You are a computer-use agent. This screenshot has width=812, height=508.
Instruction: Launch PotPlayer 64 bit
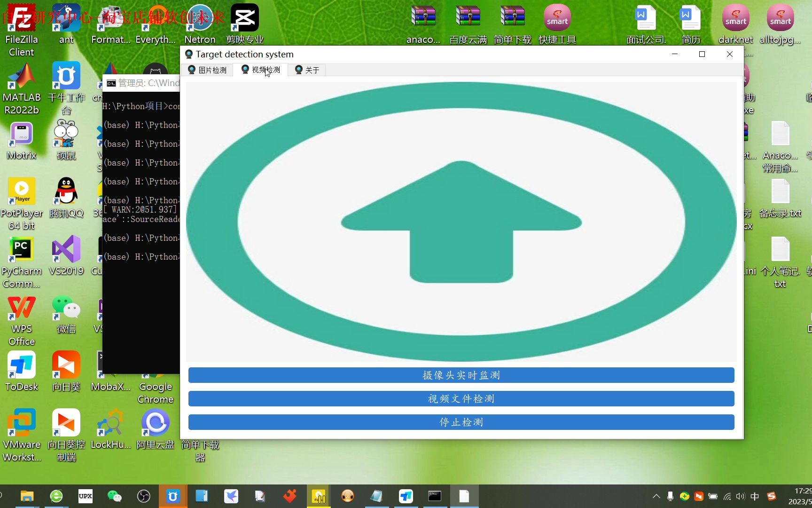point(22,204)
